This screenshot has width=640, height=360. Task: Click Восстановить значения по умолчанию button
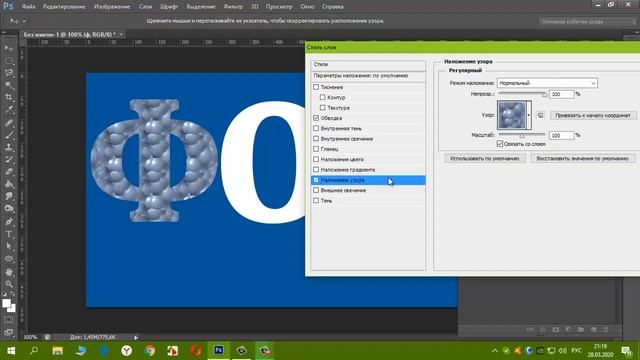pyautogui.click(x=582, y=158)
